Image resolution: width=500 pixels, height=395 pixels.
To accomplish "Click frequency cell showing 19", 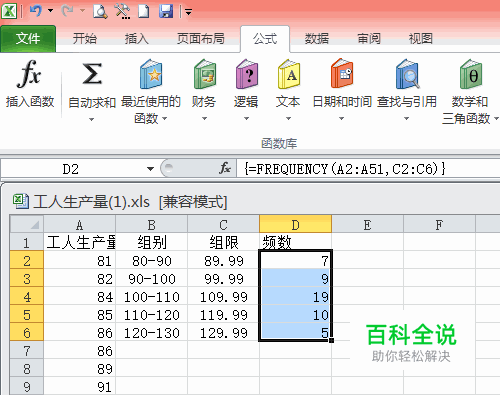I will [295, 296].
